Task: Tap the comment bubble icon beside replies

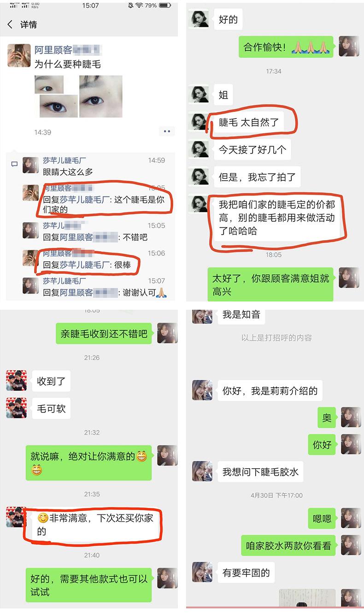Action: click(14, 164)
